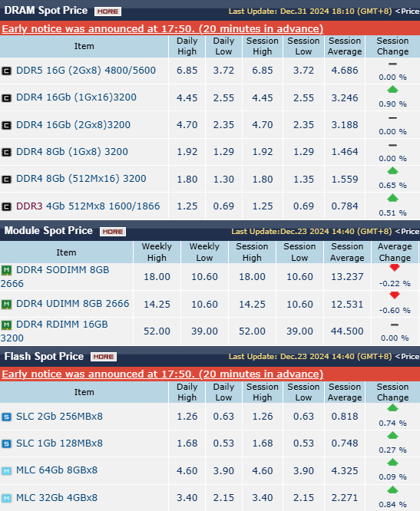Screen dimensions: 420x511
Task: Click red down arrow for DDR4 UDIMM 8GB
Action: (x=395, y=295)
